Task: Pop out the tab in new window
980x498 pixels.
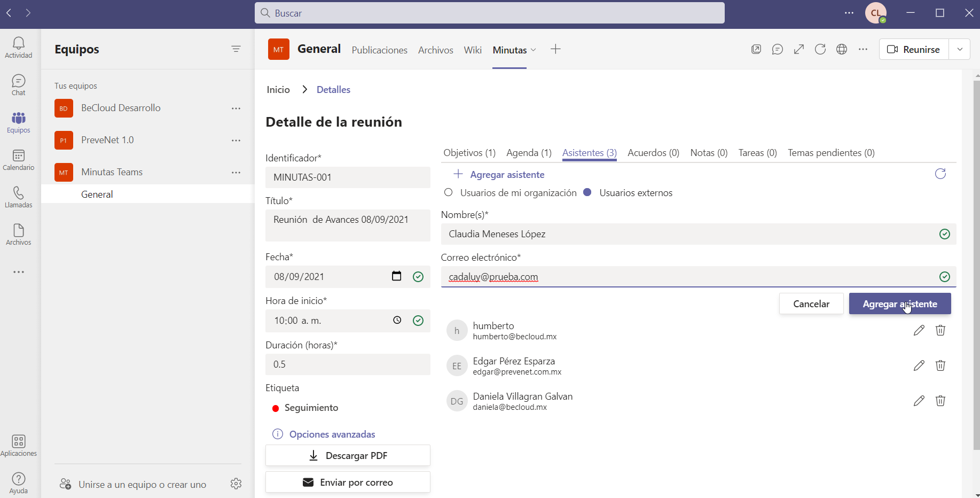Action: coord(756,49)
